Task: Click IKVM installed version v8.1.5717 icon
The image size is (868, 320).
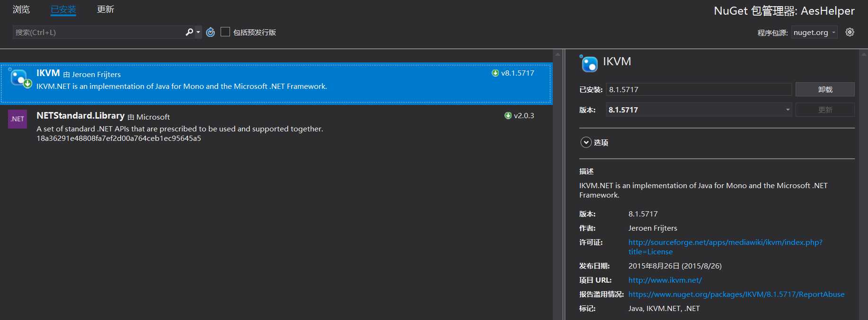Action: [x=495, y=73]
